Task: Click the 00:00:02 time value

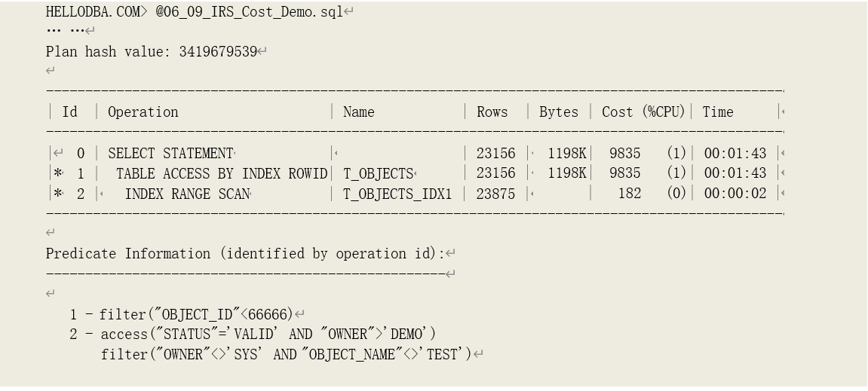Action: (735, 194)
